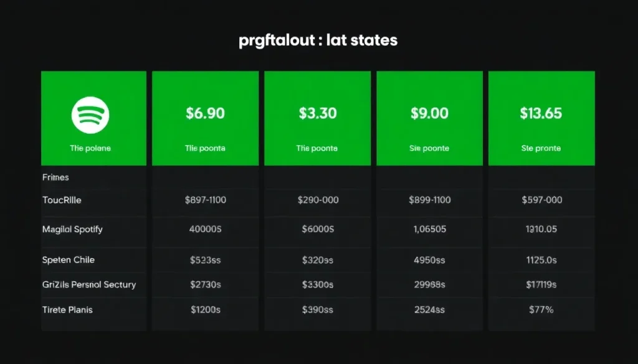Select the 'Magilol Spotify' row label
638x364 pixels.
(72, 229)
